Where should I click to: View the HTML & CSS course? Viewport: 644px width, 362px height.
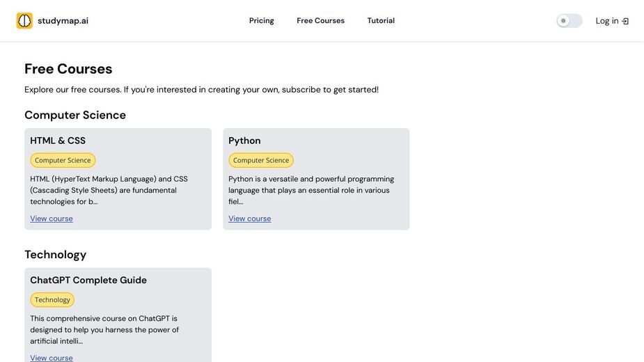52,219
